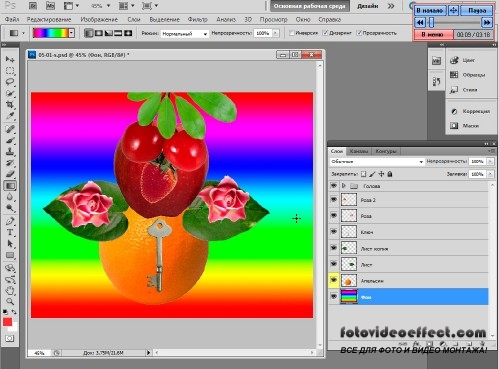The height and width of the screenshot is (369, 499).
Task: Click the lock all icon in Layers
Action: [390, 174]
